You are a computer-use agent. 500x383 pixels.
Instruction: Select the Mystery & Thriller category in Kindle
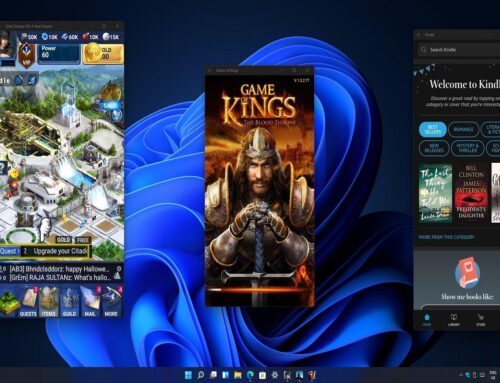[x=467, y=148]
